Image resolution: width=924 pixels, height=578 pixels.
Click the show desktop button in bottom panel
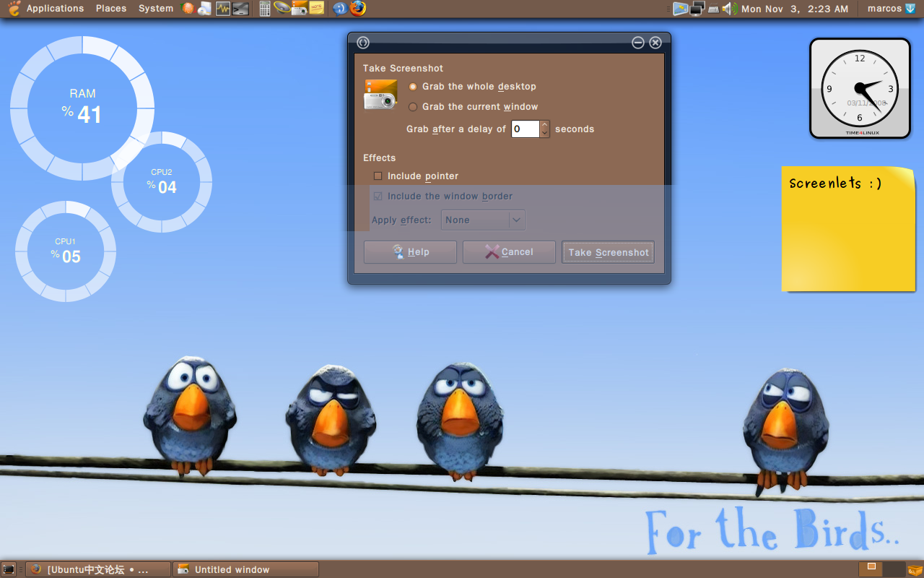click(x=9, y=569)
